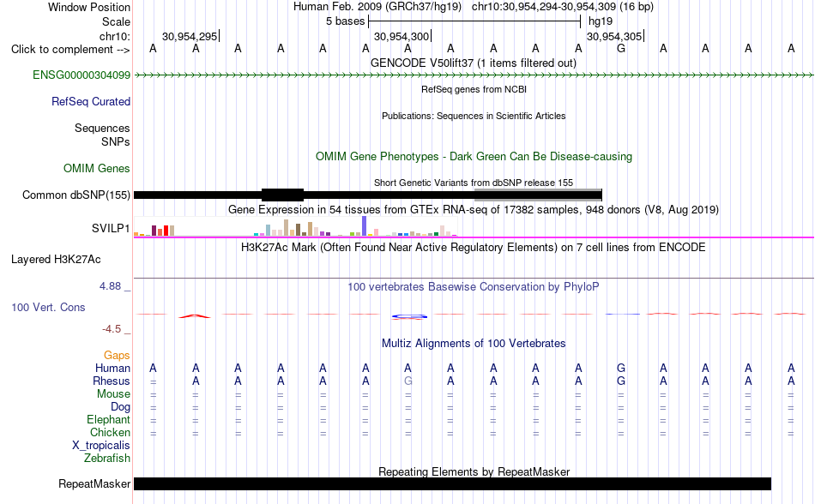Click the chr10: ruler label
Image resolution: width=815 pixels, height=504 pixels.
(x=115, y=36)
